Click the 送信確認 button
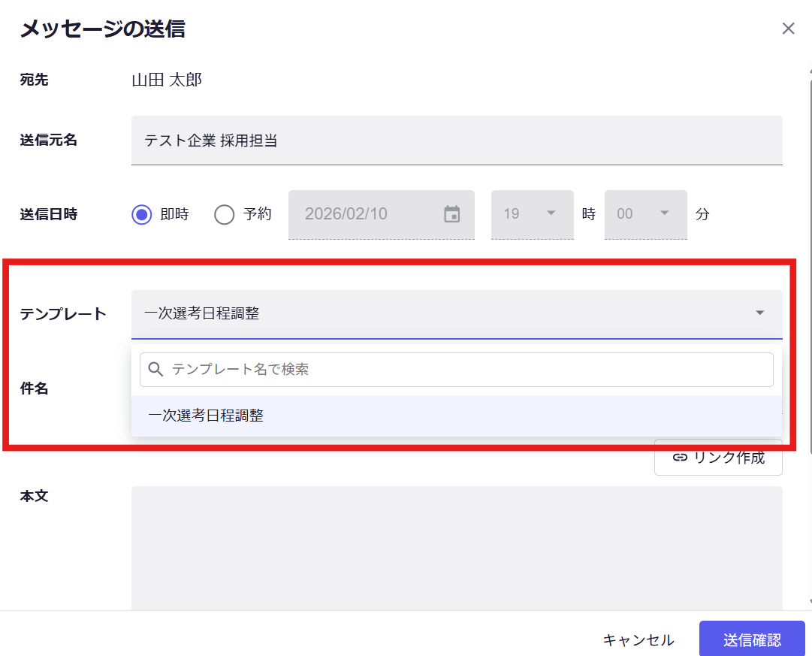Image resolution: width=812 pixels, height=656 pixels. (751, 639)
